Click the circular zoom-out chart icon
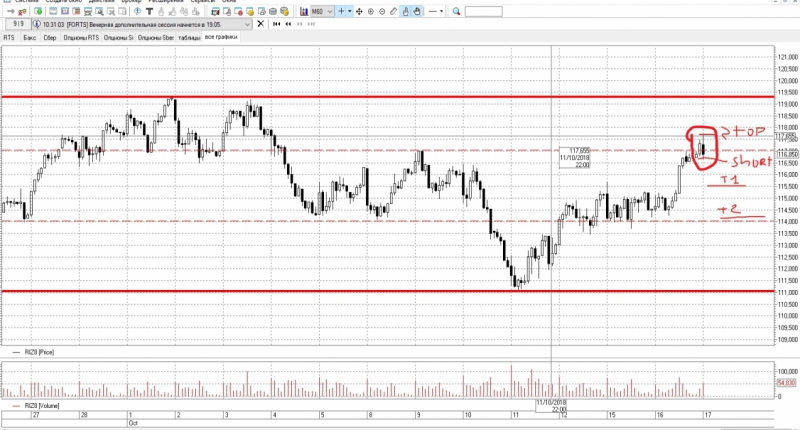Image resolution: width=800 pixels, height=430 pixels. [x=382, y=11]
